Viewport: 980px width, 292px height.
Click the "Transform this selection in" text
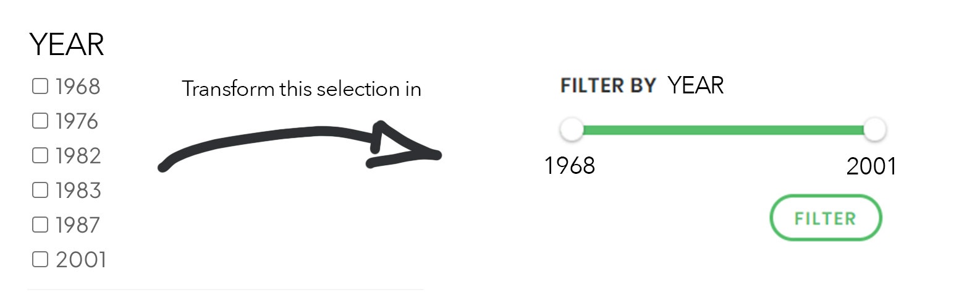pyautogui.click(x=302, y=89)
